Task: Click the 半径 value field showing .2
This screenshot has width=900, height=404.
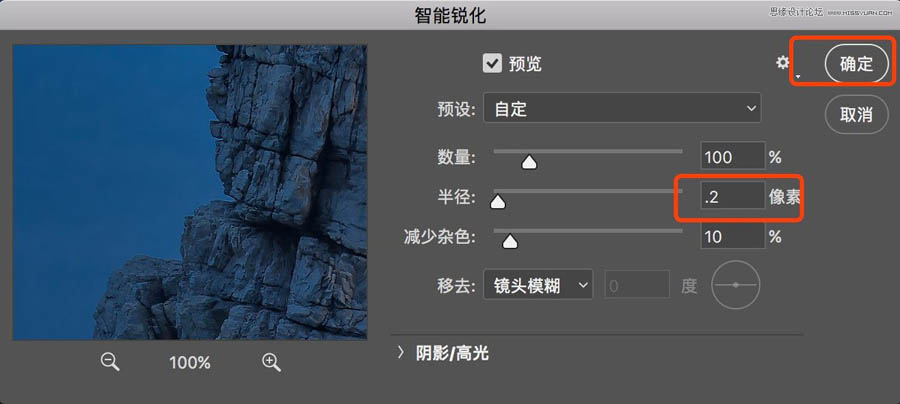Action: (x=733, y=196)
